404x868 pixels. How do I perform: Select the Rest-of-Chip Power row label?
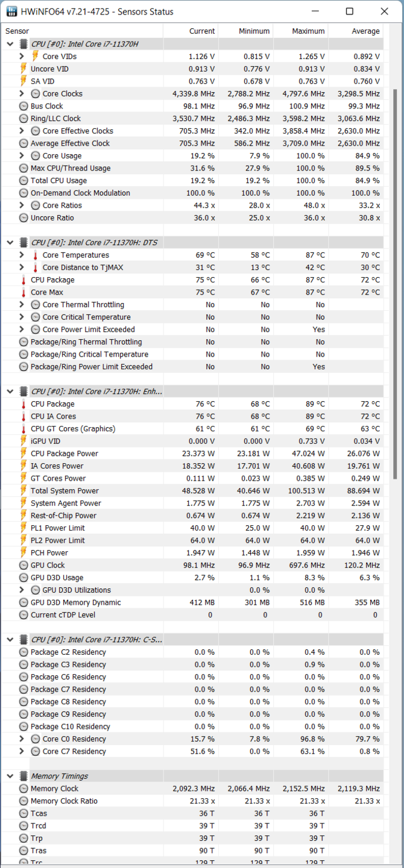63,516
